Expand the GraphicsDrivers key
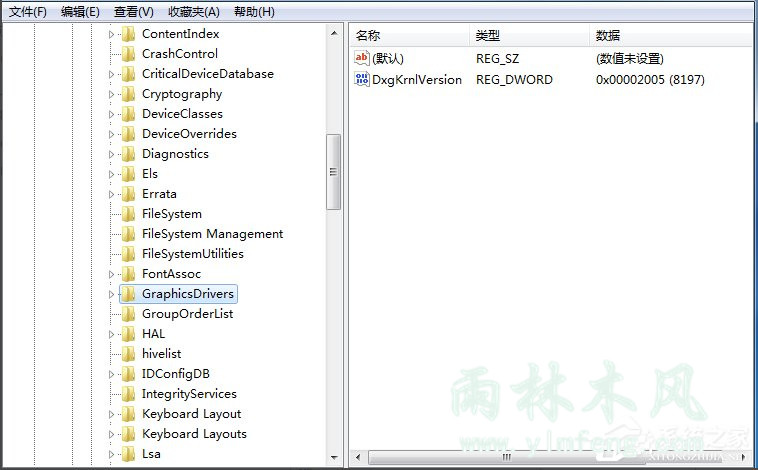The width and height of the screenshot is (758, 470). click(111, 294)
